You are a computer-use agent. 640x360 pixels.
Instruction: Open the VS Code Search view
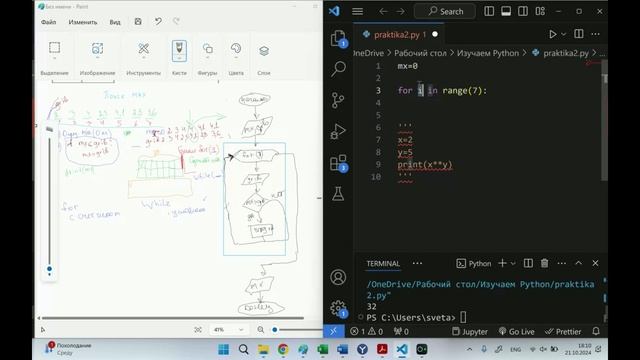[x=338, y=69]
